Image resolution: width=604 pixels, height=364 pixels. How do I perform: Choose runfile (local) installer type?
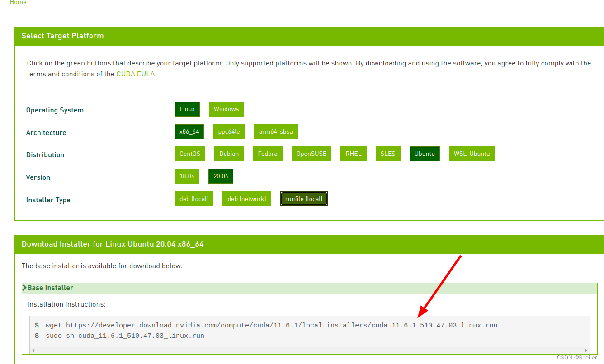coord(304,199)
